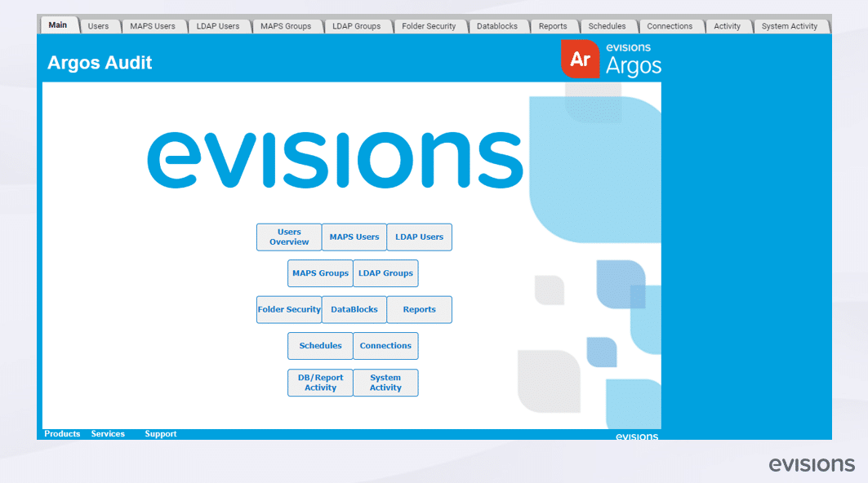
Task: Open the Folder Security button
Action: [289, 309]
